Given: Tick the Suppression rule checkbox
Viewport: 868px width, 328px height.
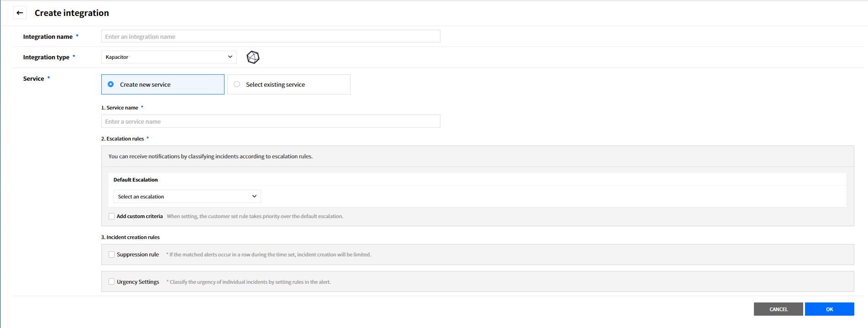Looking at the screenshot, I should click(x=112, y=255).
